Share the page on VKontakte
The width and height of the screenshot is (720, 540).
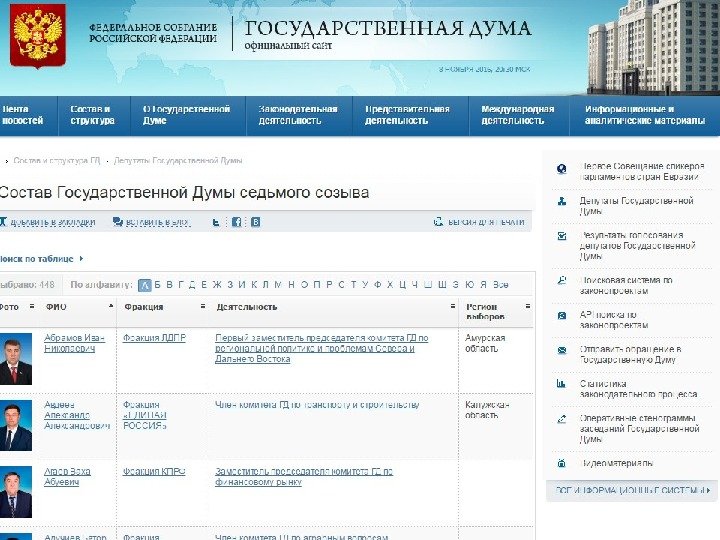tap(256, 222)
